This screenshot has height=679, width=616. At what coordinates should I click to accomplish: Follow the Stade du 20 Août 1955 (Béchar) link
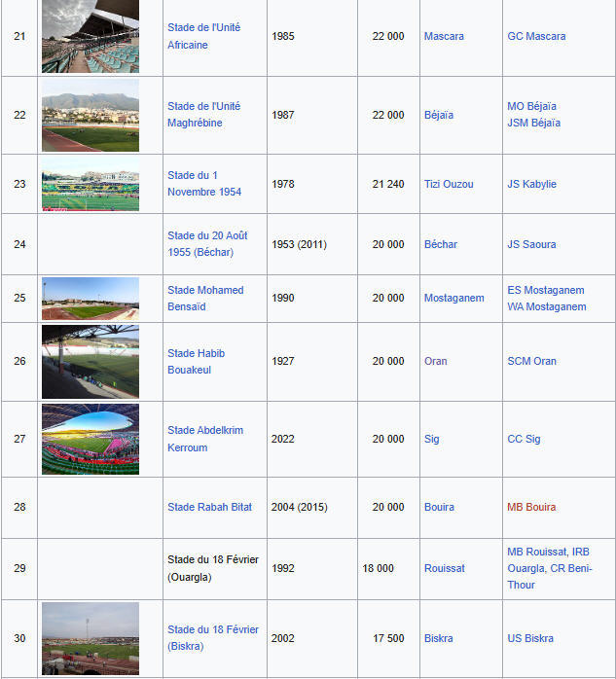pos(207,244)
